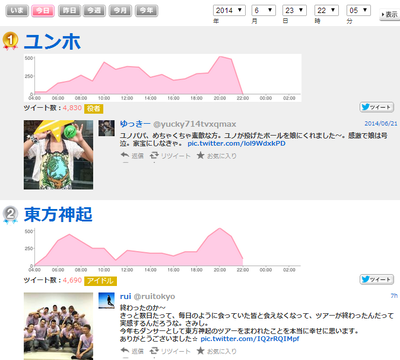Open the pic.twitter.com/lol9WdxkPD link
This screenshot has height=360, width=400.
coord(236,143)
